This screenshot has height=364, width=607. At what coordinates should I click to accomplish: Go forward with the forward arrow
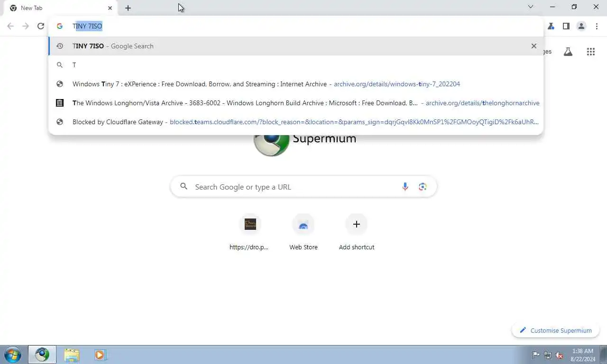coord(26,26)
